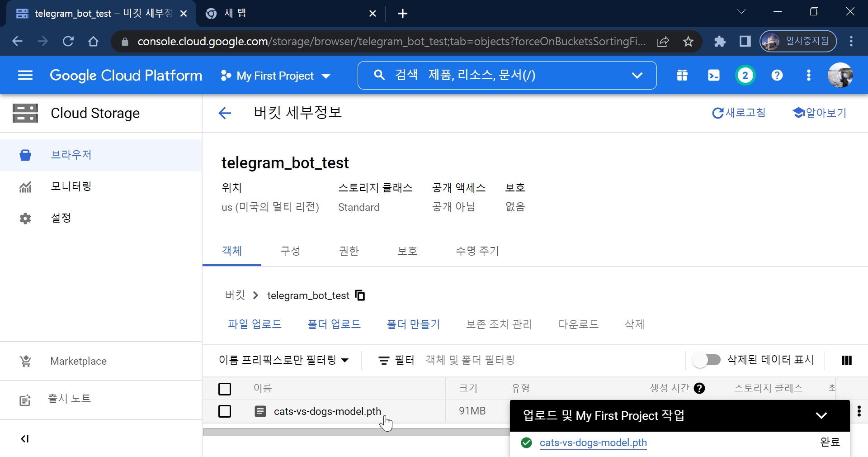Go back with the bucket details arrow
This screenshot has height=457, width=868.
(x=225, y=113)
